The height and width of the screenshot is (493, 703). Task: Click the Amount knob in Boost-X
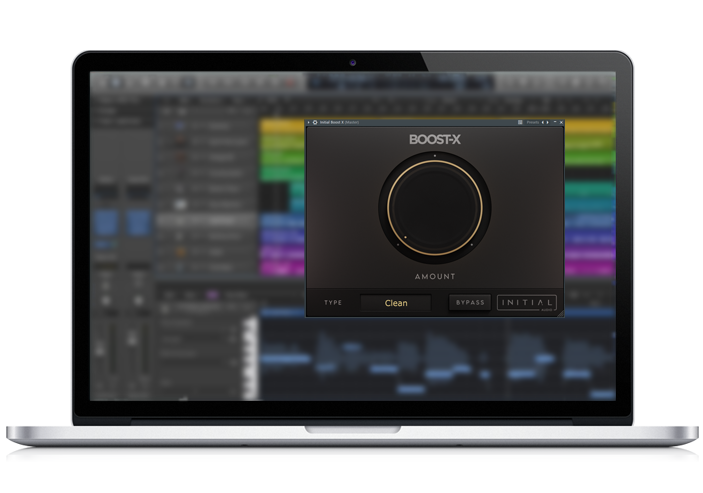point(434,208)
